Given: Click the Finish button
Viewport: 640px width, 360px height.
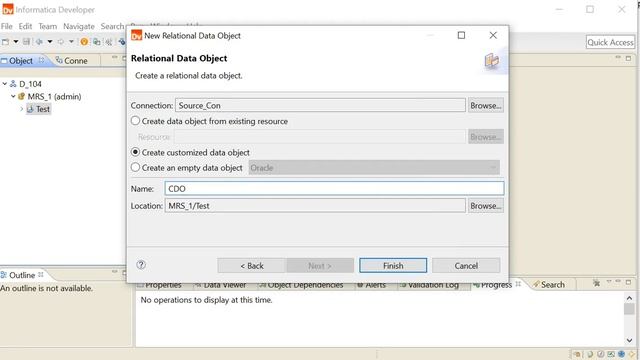Looking at the screenshot, I should 393,266.
